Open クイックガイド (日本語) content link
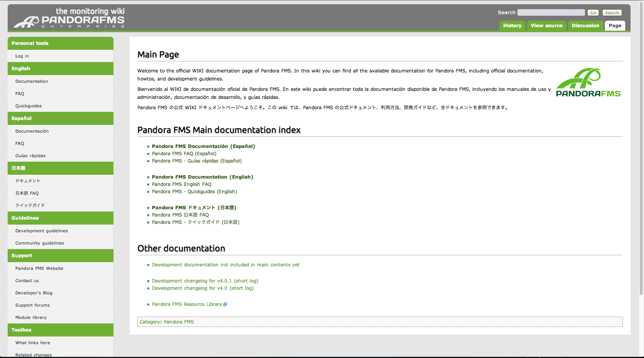This screenshot has height=358, width=644. pos(196,222)
